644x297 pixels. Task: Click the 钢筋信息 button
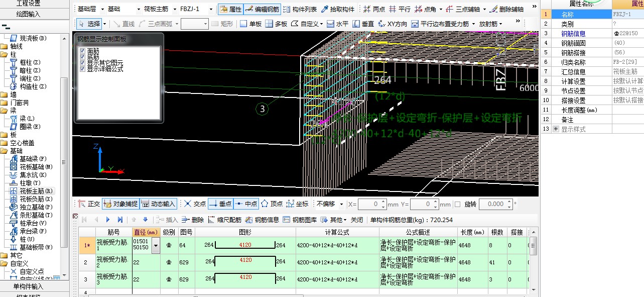(x=262, y=220)
